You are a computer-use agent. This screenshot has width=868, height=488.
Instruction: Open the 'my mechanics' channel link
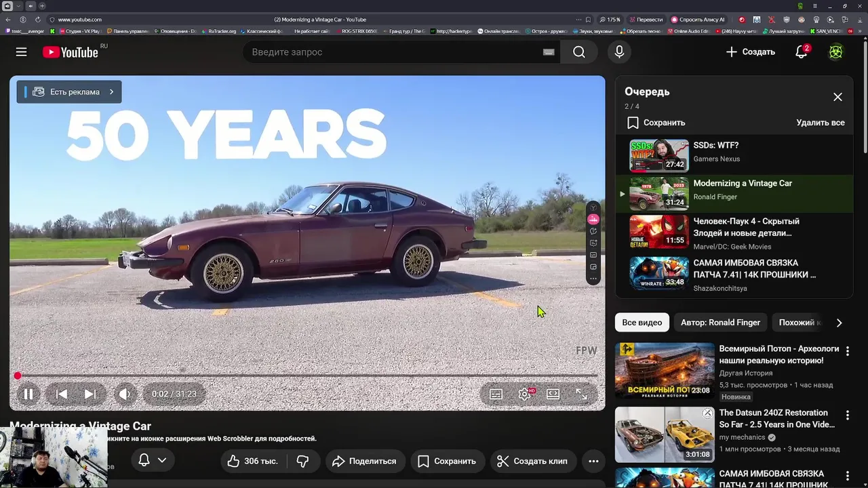tap(742, 437)
